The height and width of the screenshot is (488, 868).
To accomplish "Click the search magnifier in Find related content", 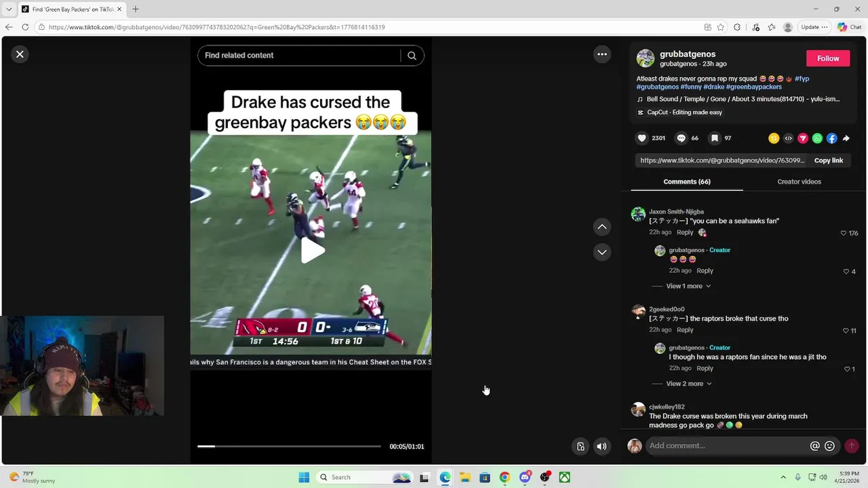I will coord(412,56).
